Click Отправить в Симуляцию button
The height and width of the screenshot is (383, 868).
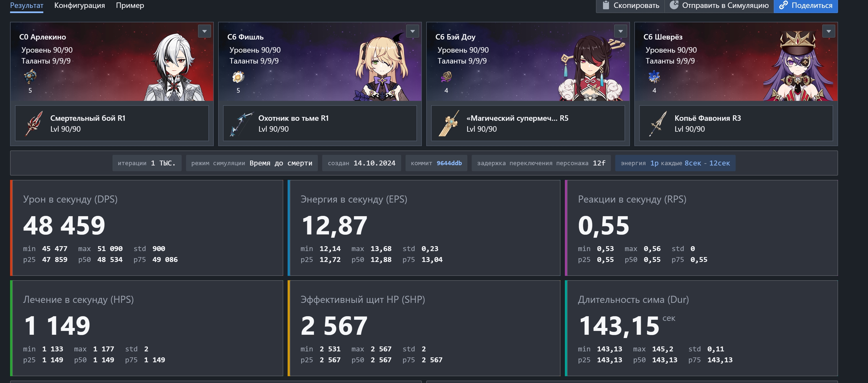(x=719, y=5)
